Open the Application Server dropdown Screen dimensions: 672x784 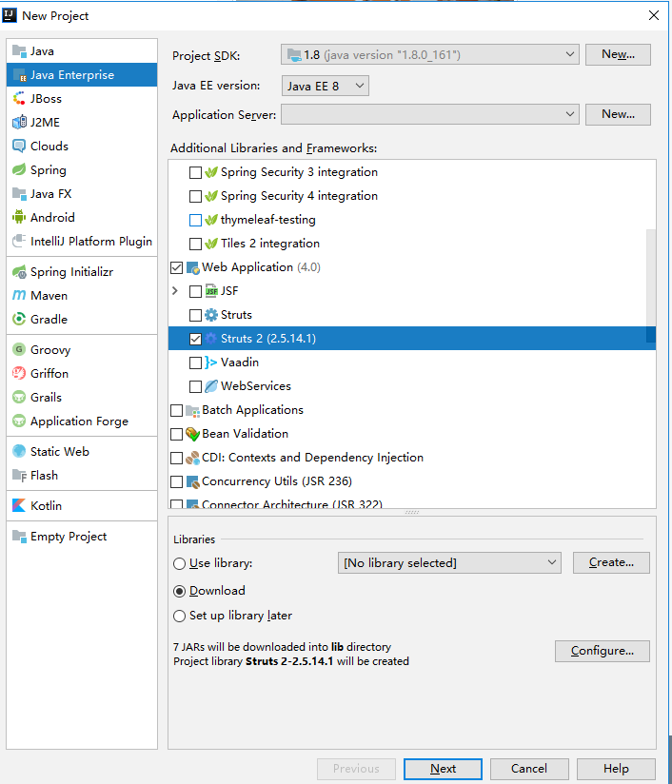[430, 114]
